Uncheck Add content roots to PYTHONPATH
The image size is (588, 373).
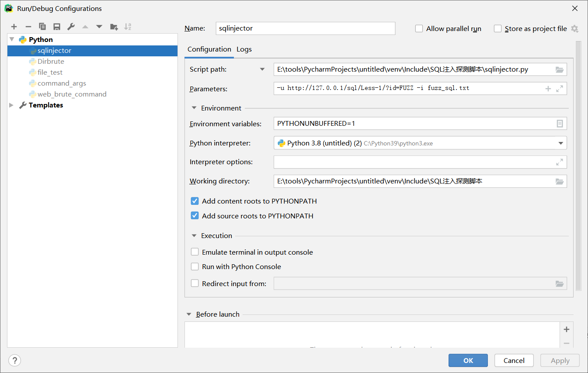point(195,201)
